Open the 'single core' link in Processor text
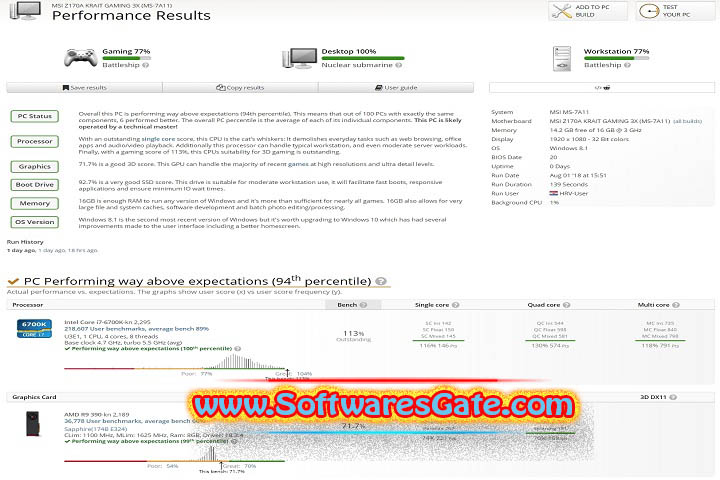 point(158,139)
